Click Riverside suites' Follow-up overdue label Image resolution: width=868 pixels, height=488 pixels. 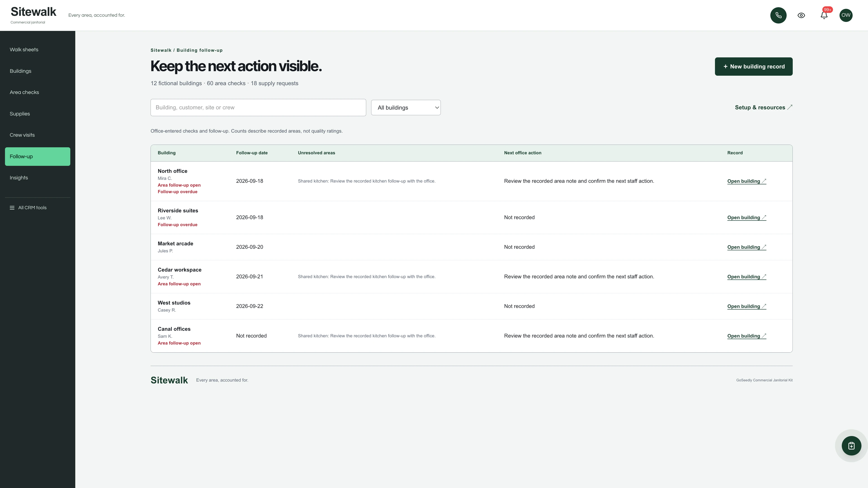178,225
